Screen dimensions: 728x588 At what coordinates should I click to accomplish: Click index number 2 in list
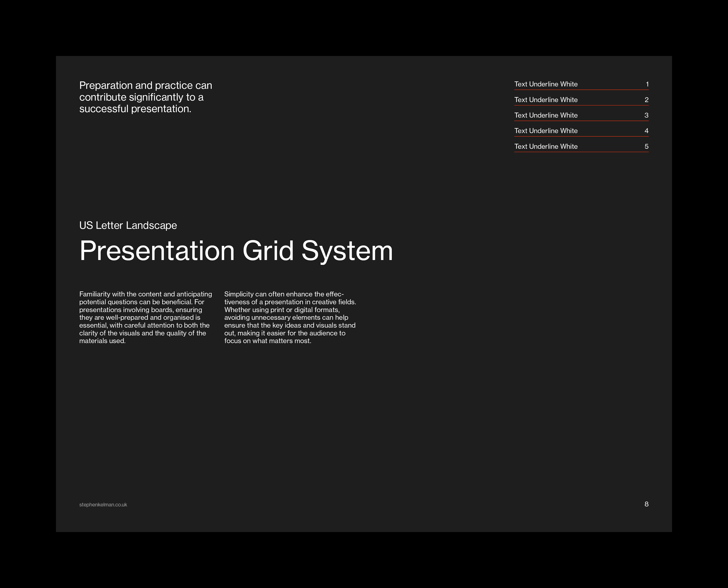pos(646,100)
